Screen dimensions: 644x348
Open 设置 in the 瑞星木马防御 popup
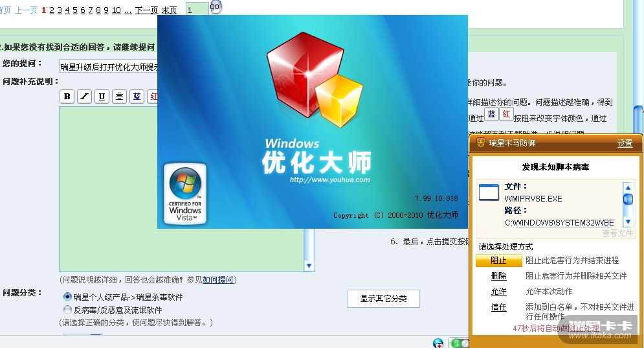pos(625,143)
